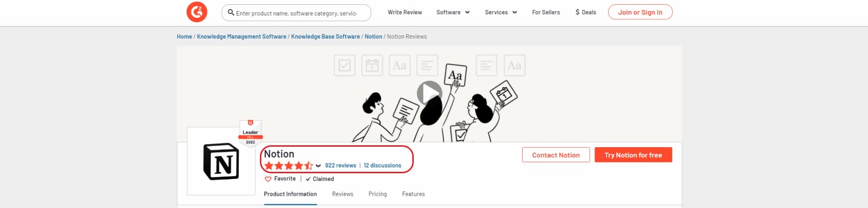This screenshot has width=868, height=208.
Task: Switch to the Reviews tab
Action: (x=342, y=194)
